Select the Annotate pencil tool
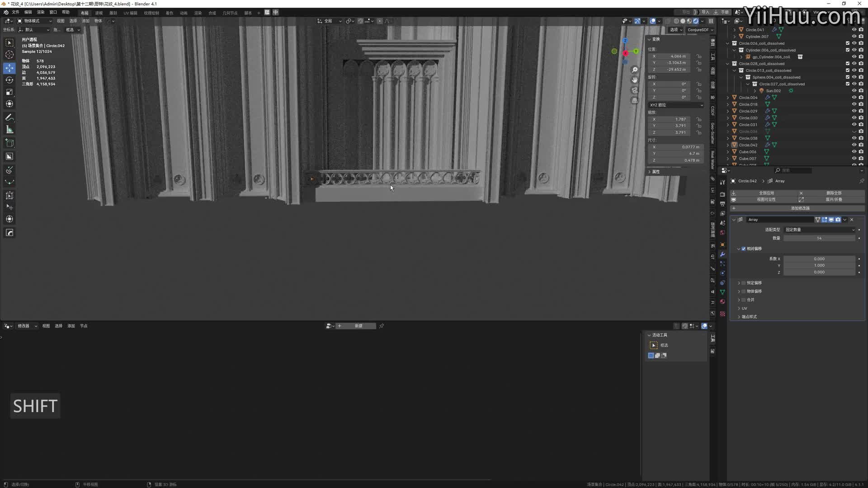This screenshot has width=868, height=488. pyautogui.click(x=9, y=117)
